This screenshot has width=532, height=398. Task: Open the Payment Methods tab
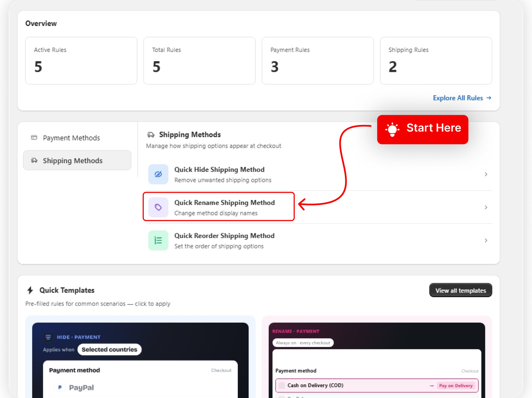(77, 138)
